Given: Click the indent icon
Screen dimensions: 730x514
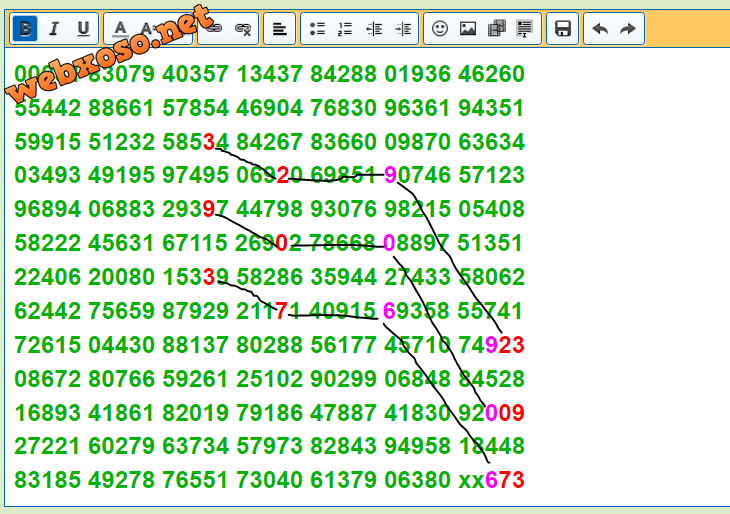Looking at the screenshot, I should click(403, 29).
